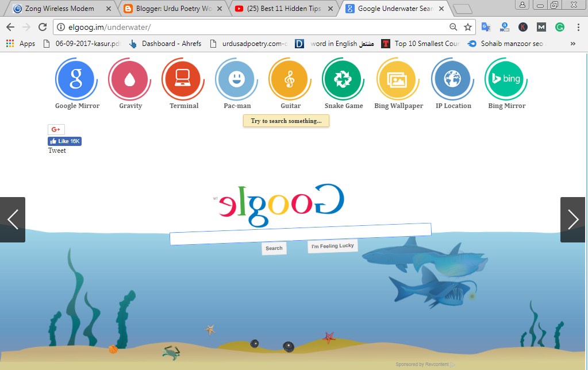The width and height of the screenshot is (588, 370).
Task: Open the Google Translate extension icon
Action: [x=486, y=27]
